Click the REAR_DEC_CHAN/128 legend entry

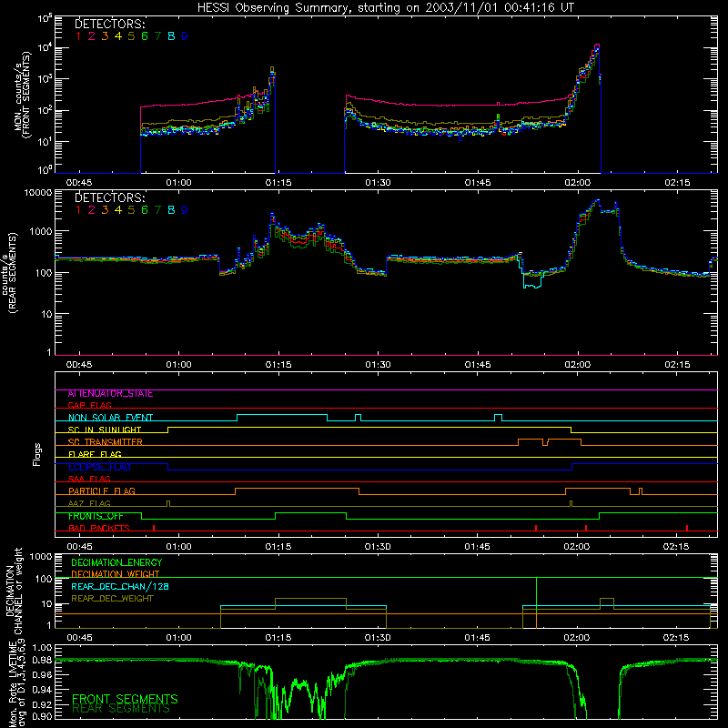120,586
